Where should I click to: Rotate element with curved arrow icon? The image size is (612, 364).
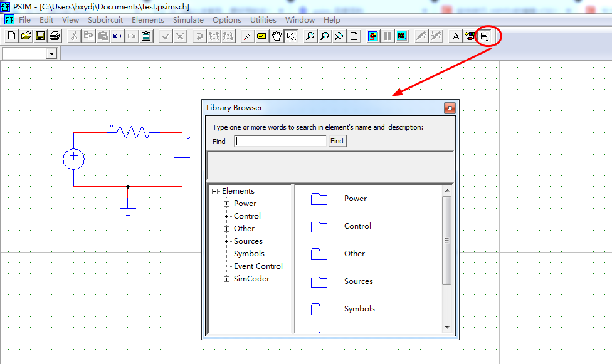199,36
